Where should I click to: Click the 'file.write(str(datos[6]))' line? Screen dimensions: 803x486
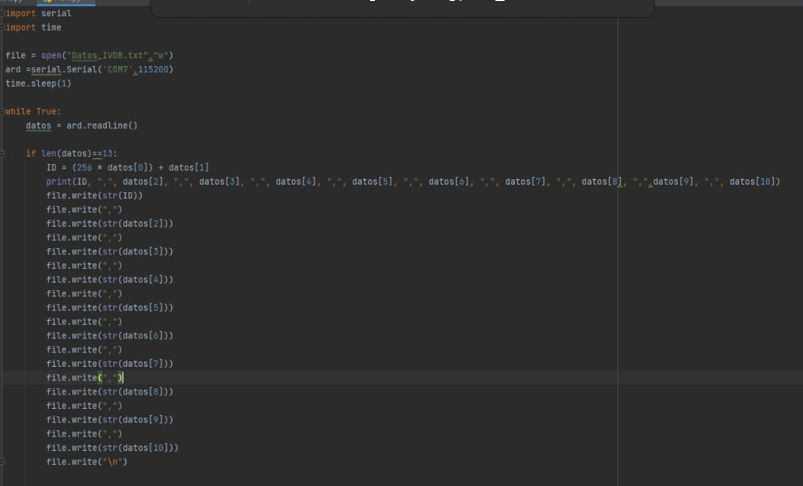click(110, 336)
